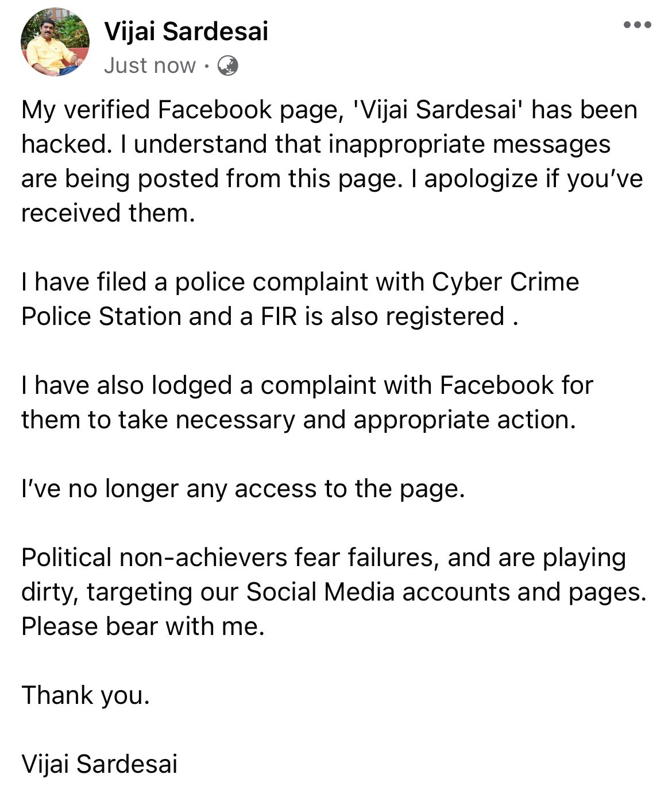Open the three-dot post options menu

(637, 25)
